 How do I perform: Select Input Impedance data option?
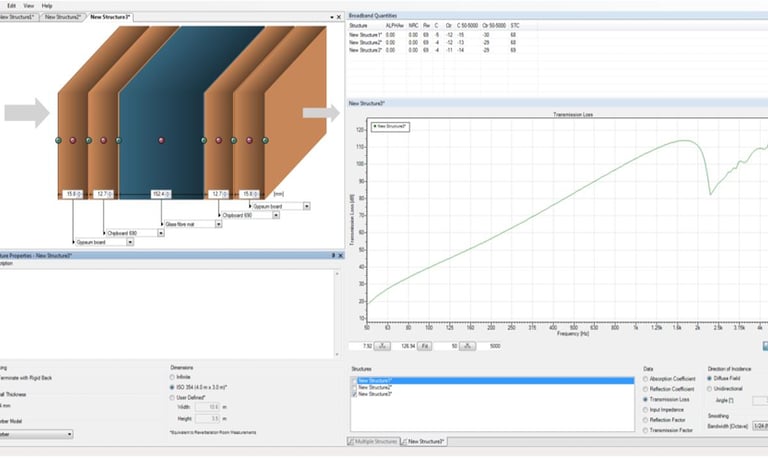pos(646,410)
